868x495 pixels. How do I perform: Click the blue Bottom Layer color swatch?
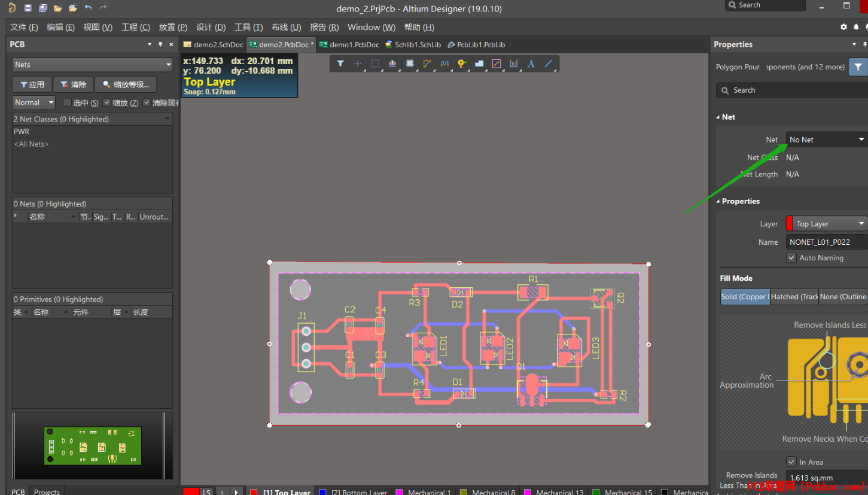pos(323,492)
